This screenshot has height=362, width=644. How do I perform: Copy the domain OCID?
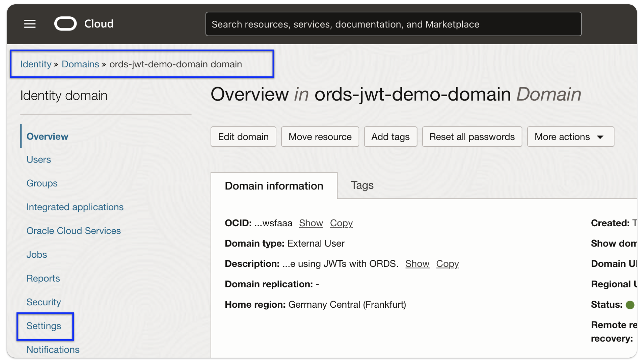coord(341,223)
